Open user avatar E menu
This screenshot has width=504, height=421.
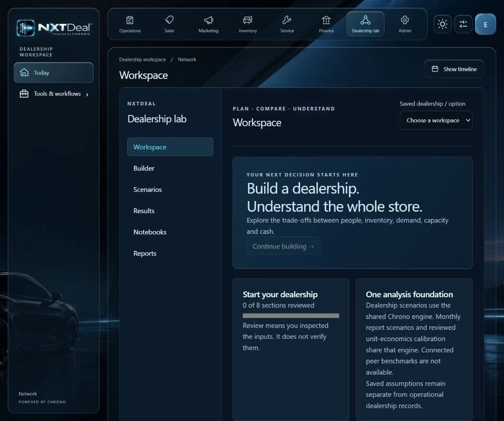[485, 24]
